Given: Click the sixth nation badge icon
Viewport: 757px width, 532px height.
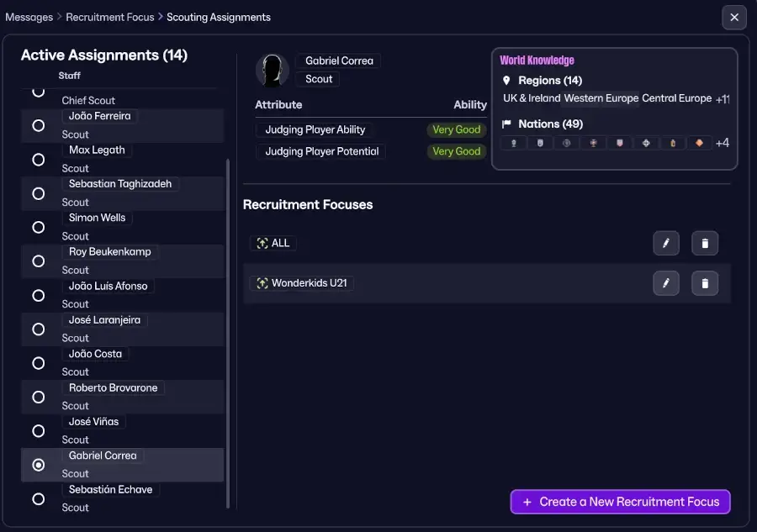Looking at the screenshot, I should coord(646,143).
